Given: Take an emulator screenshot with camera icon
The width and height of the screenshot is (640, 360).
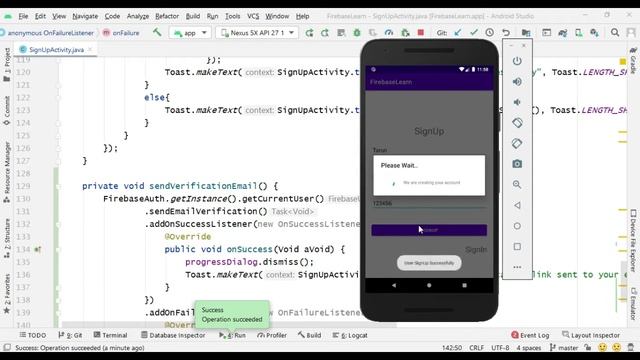Looking at the screenshot, I should pos(517,164).
